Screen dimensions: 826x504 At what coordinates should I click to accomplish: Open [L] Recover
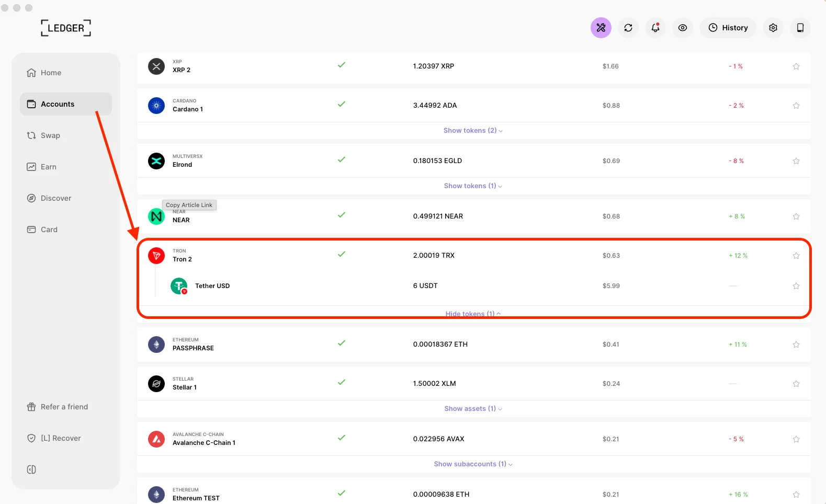click(x=66, y=438)
